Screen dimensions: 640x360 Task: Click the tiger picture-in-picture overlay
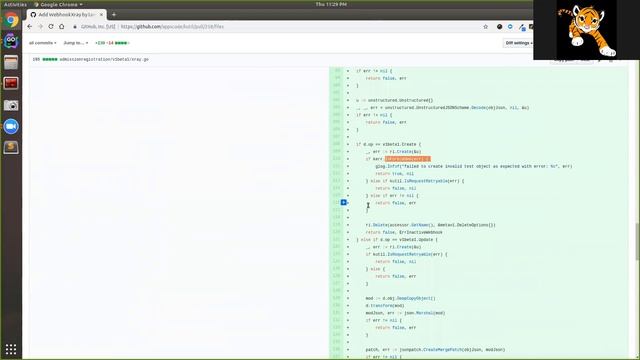pos(586,30)
